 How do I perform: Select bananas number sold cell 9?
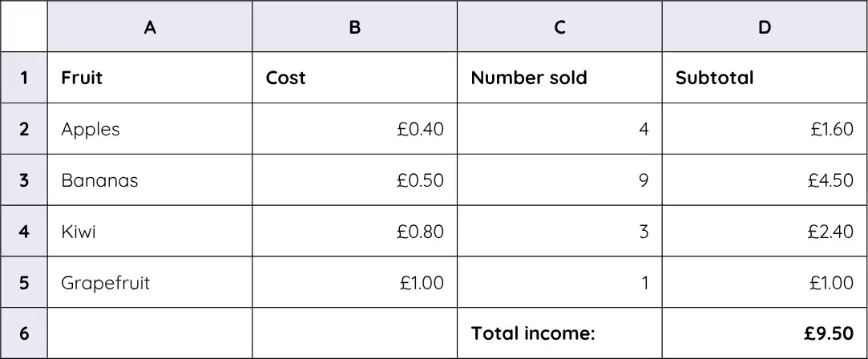tap(559, 179)
